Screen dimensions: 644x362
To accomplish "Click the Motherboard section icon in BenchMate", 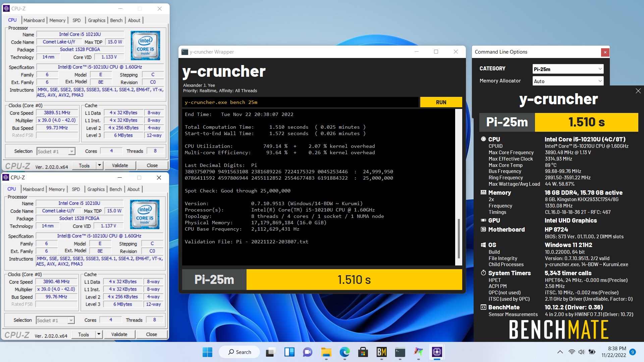I will click(x=483, y=229).
